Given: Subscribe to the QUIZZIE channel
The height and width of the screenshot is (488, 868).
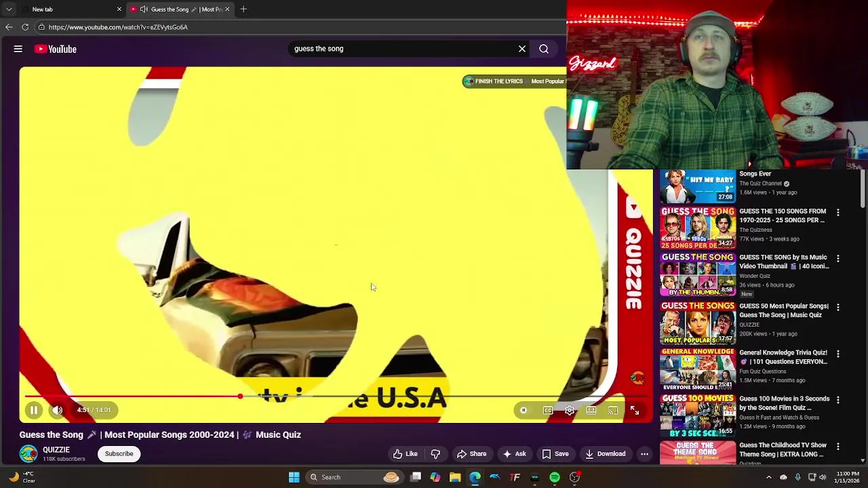Looking at the screenshot, I should click(x=119, y=454).
